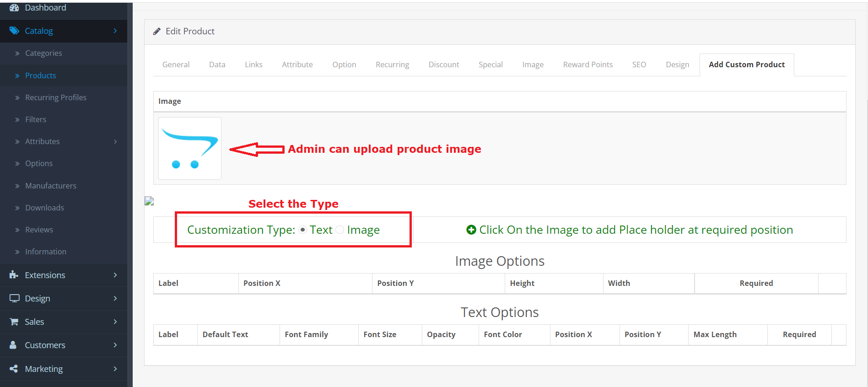
Task: Click the Customers person icon
Action: [14, 345]
